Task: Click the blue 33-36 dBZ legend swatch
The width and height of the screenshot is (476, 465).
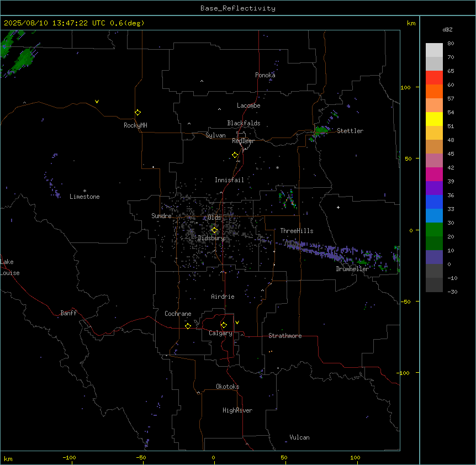Action: [x=434, y=202]
